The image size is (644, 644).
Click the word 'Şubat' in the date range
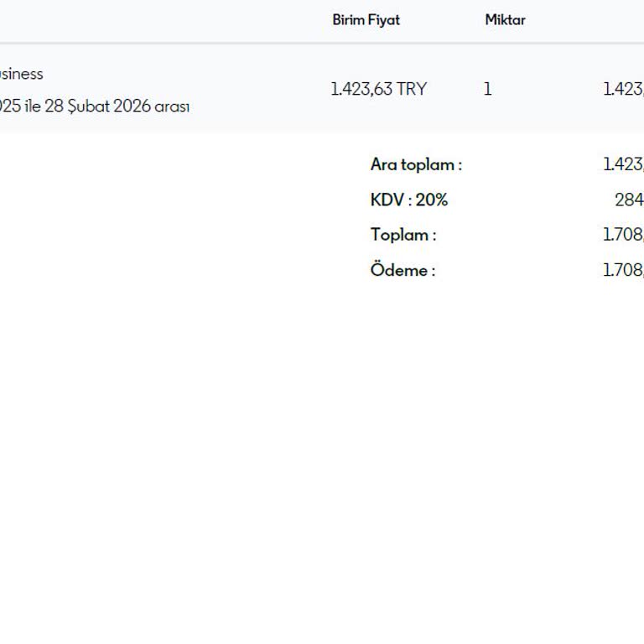pyautogui.click(x=88, y=107)
